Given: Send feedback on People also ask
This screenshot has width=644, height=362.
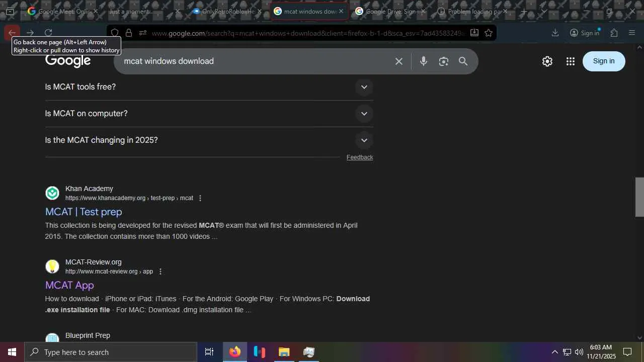Looking at the screenshot, I should [x=360, y=157].
